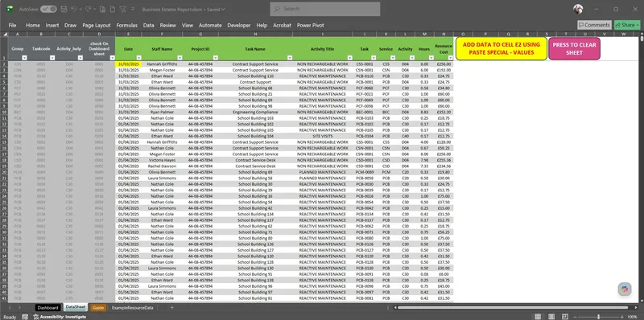
Task: Open the Project ID filter dropdown
Action: (216, 58)
